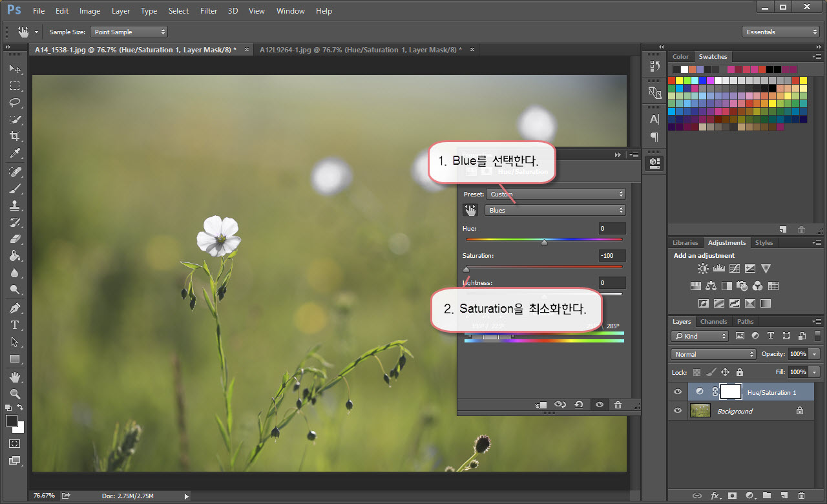Click the Saturation slider handle

point(466,269)
